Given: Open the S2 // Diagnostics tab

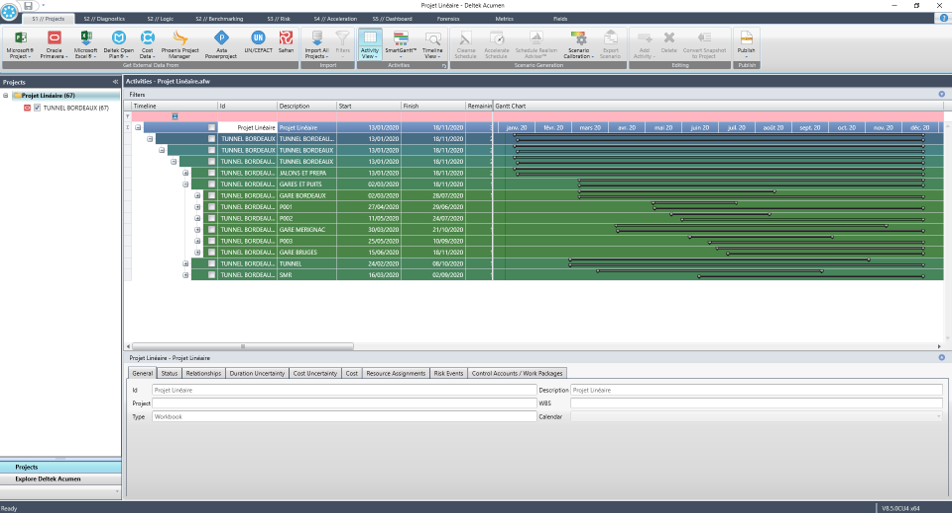Looking at the screenshot, I should coord(104,19).
